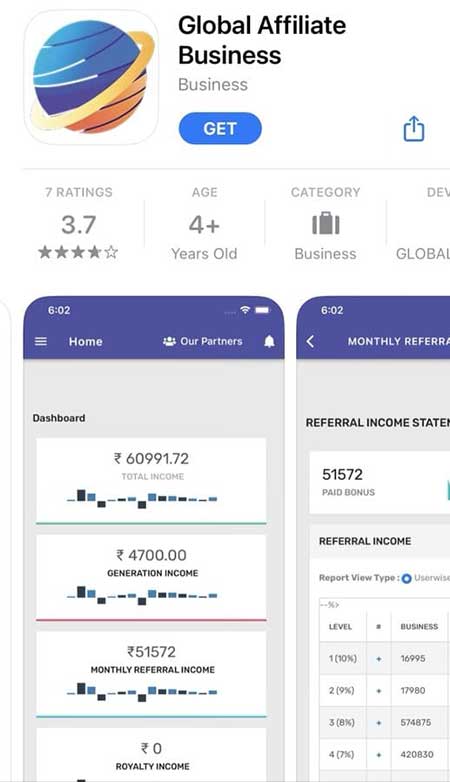Tap business value 420830
This screenshot has width=450, height=782.
[417, 755]
